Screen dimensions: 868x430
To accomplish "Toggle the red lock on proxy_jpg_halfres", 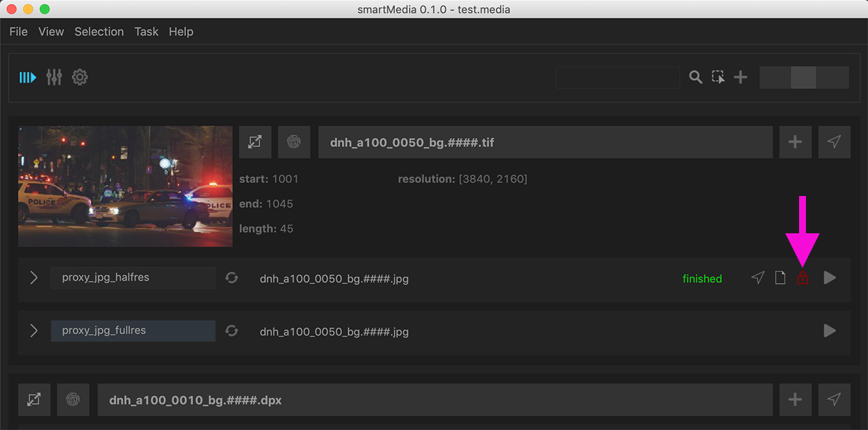I will coord(802,278).
